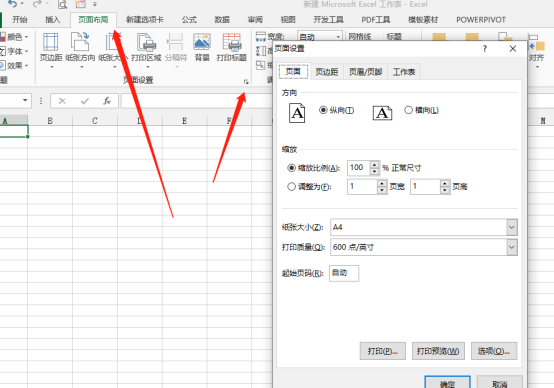Click the 页宽 page-width stepper

[382, 187]
